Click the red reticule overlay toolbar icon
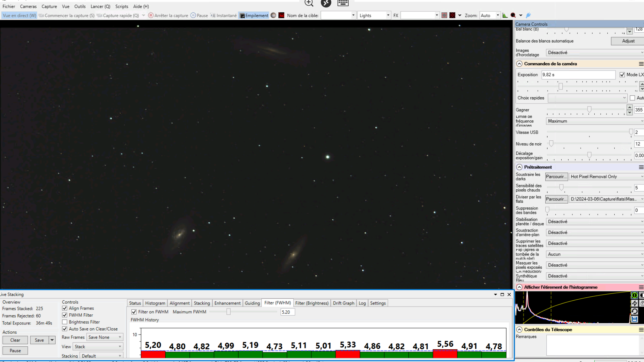644x362 pixels. coord(444,15)
